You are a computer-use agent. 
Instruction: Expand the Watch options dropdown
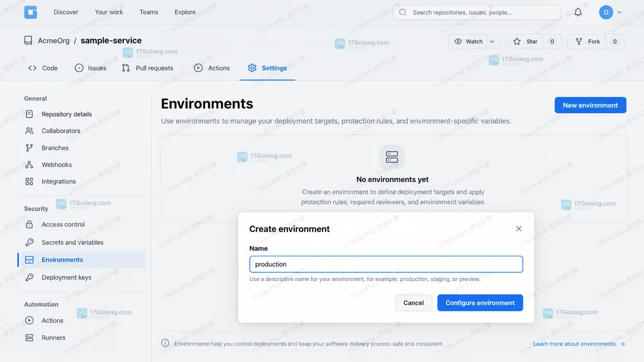(492, 41)
